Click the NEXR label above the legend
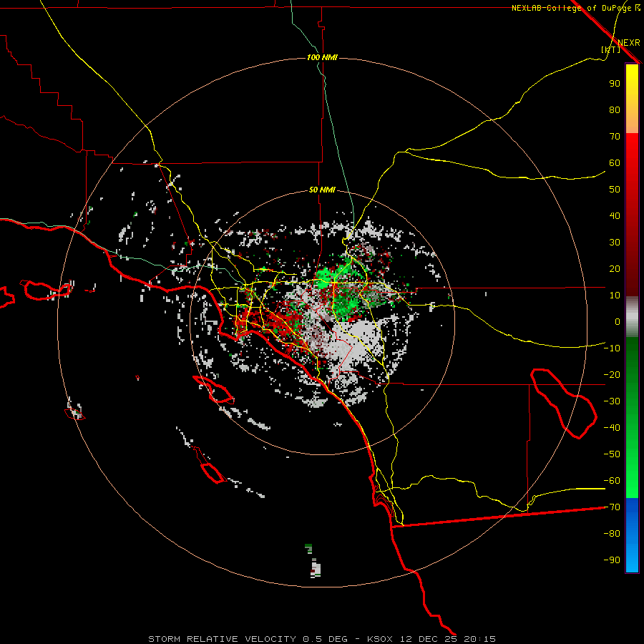Viewport: 644px width, 644px height. [629, 43]
